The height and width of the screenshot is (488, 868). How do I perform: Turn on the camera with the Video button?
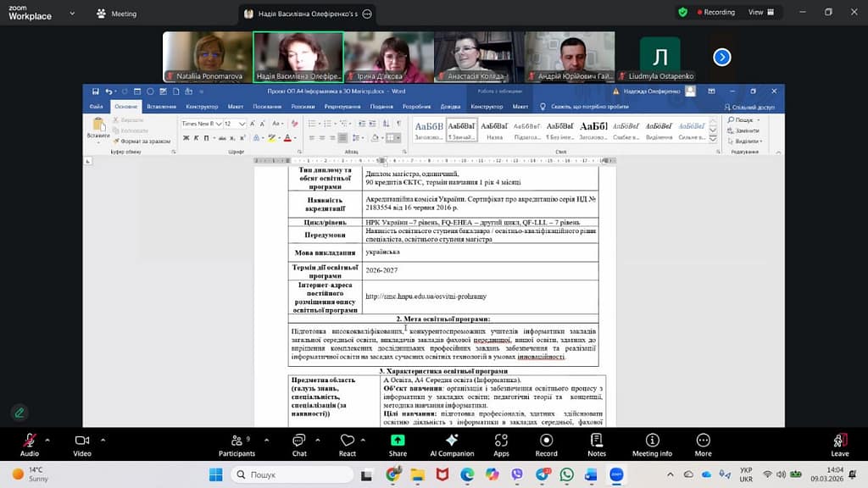[x=82, y=441]
